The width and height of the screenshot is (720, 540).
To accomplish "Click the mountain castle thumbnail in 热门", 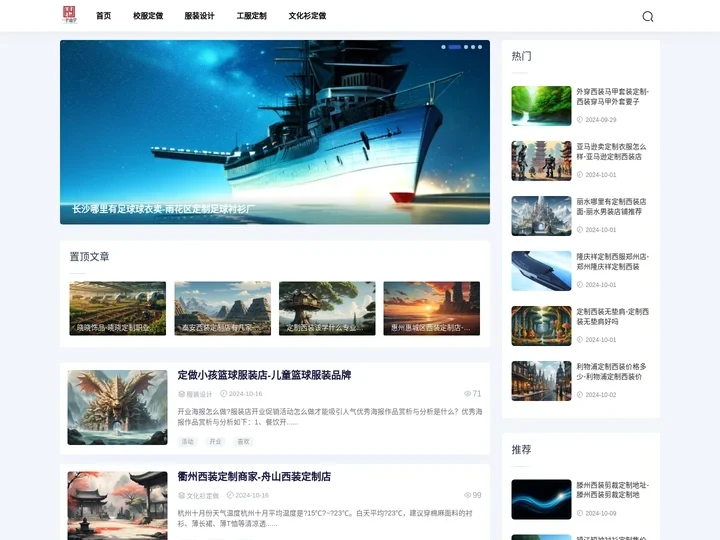I will pos(541,216).
